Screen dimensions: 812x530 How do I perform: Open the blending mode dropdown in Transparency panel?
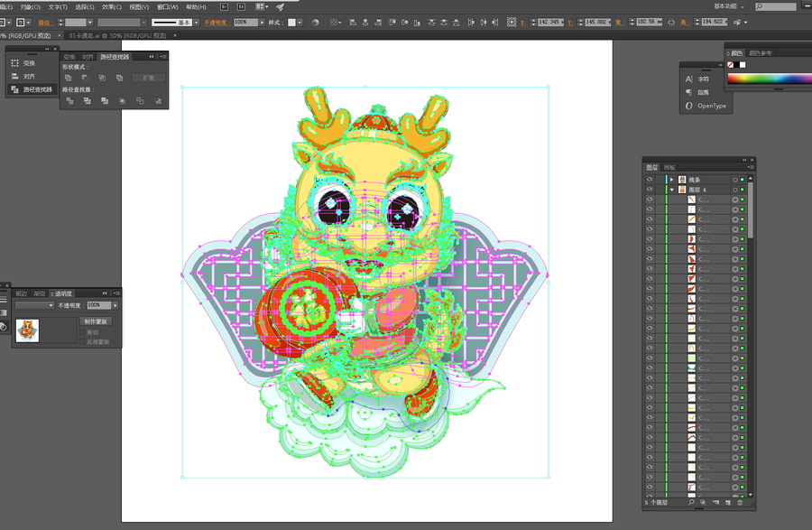(34, 306)
